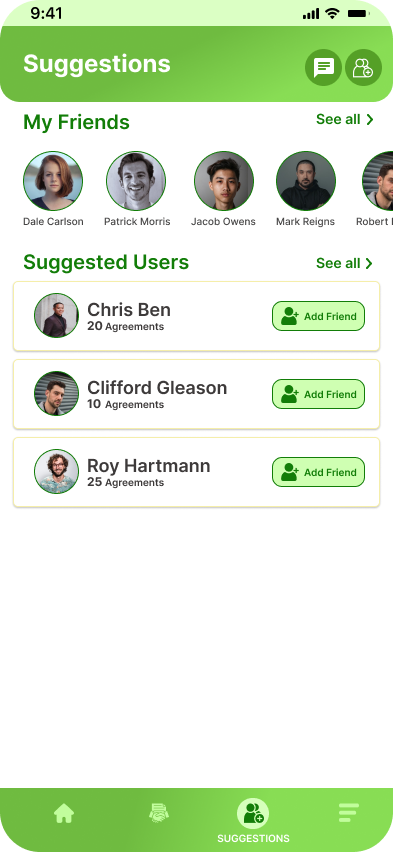Go to Home via bottom bar icon
Screen dimensions: 393x852
64,813
